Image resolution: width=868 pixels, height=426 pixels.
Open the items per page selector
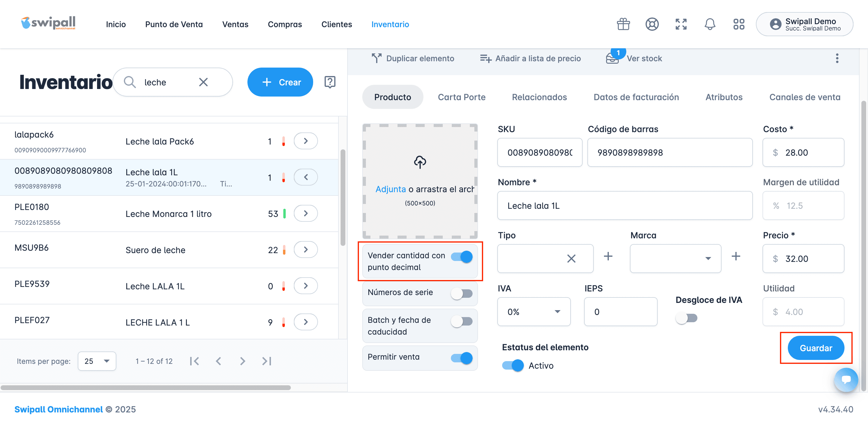97,361
